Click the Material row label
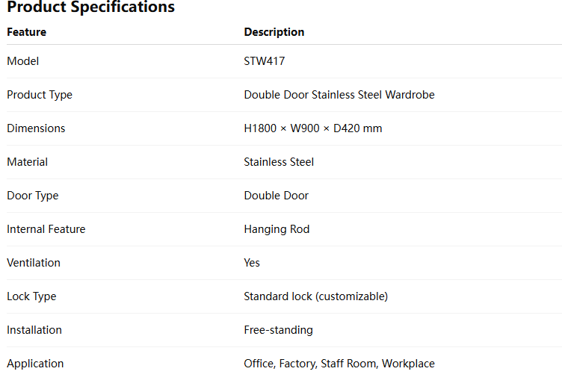The image size is (562, 392). [27, 162]
